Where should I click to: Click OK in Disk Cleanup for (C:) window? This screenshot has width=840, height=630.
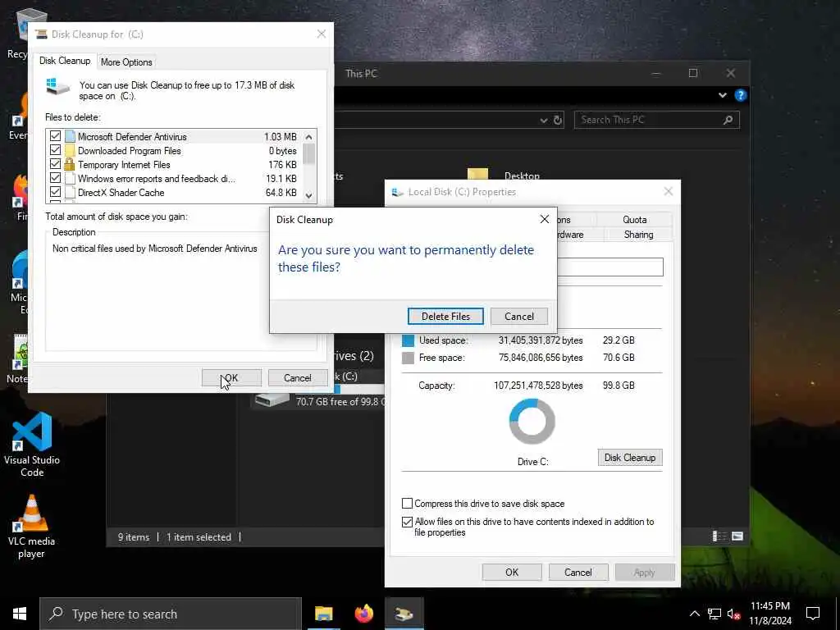click(x=231, y=377)
